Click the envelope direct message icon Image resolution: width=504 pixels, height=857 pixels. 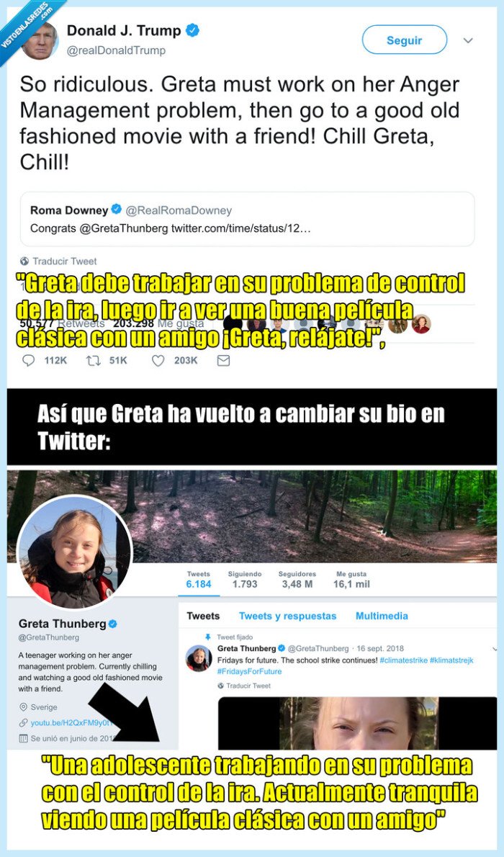pos(223,360)
